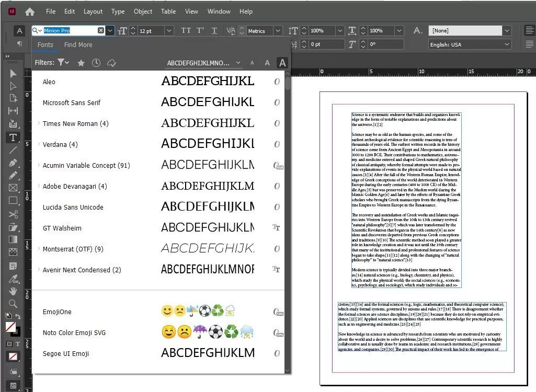536x392 pixels.
Task: Select the Content Collector tool
Action: [13, 124]
